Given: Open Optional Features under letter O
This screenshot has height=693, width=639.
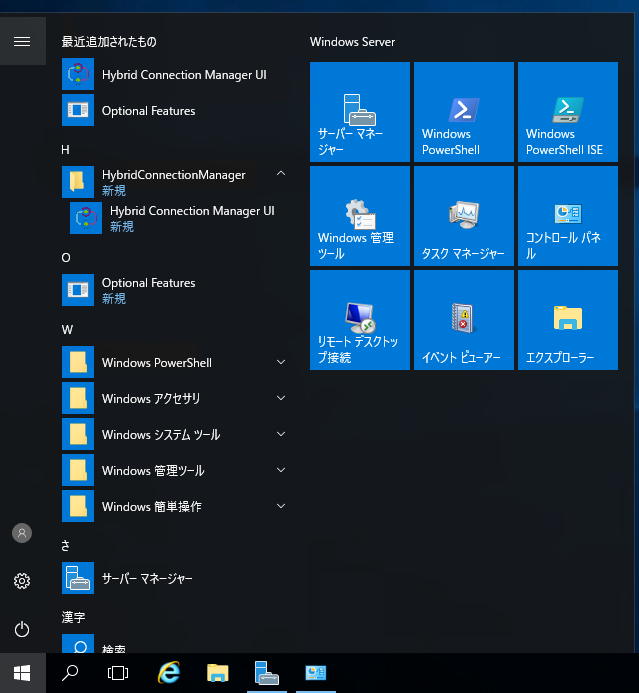Looking at the screenshot, I should click(175, 290).
